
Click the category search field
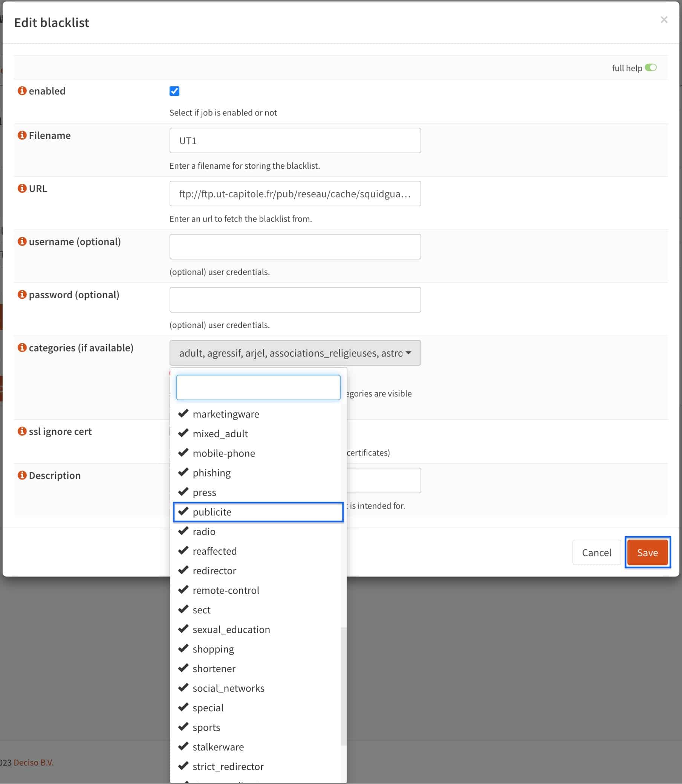[x=258, y=387]
